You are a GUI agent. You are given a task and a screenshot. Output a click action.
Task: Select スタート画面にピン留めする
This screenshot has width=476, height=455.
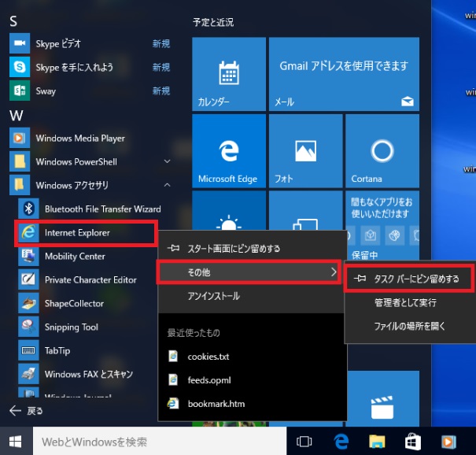click(x=253, y=249)
